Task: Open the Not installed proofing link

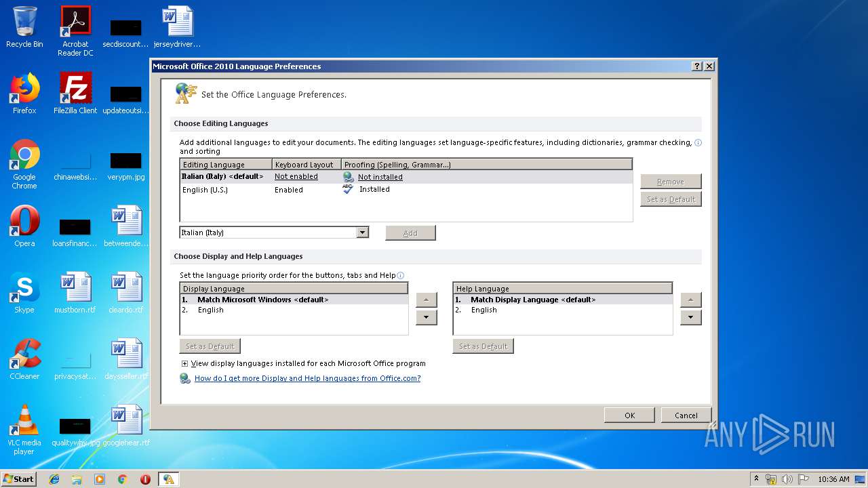Action: (380, 177)
